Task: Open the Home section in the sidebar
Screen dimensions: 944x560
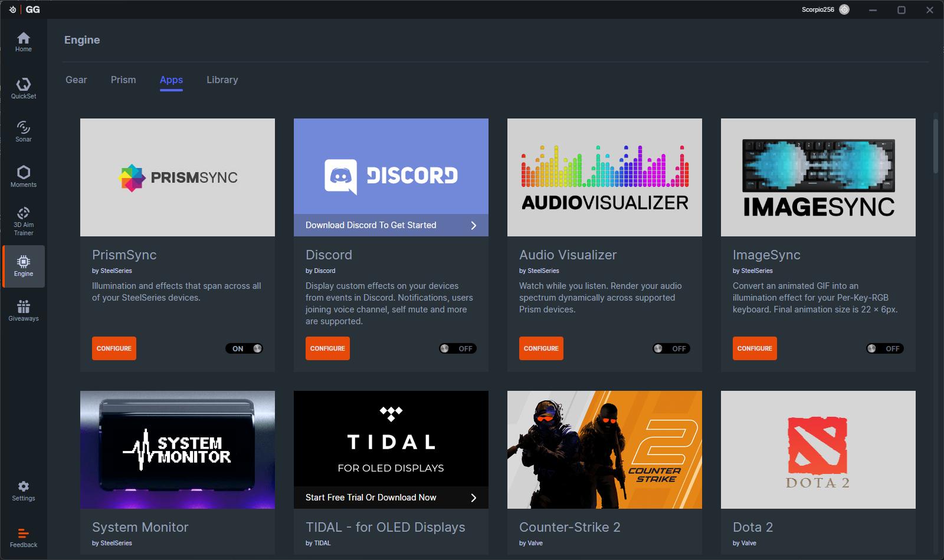Action: [x=24, y=41]
